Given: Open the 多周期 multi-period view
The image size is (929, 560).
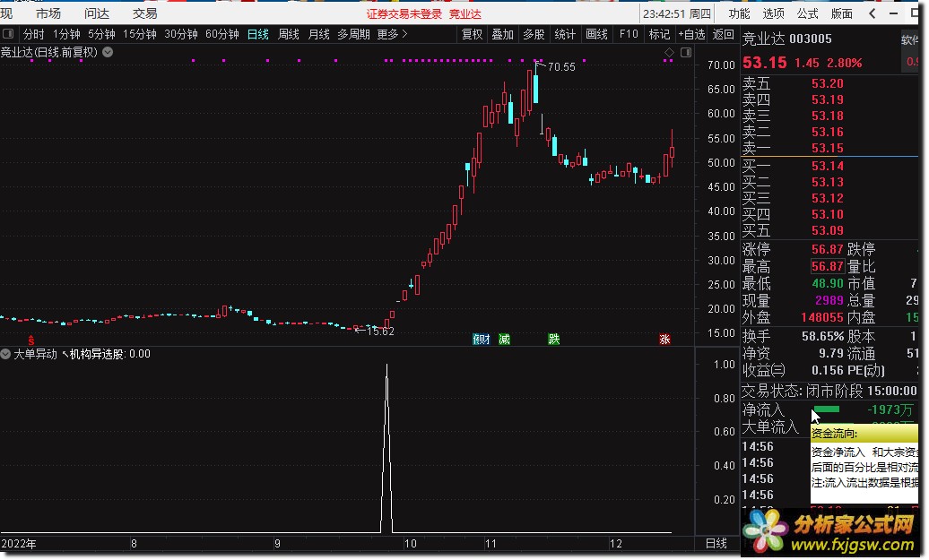Looking at the screenshot, I should 353,34.
